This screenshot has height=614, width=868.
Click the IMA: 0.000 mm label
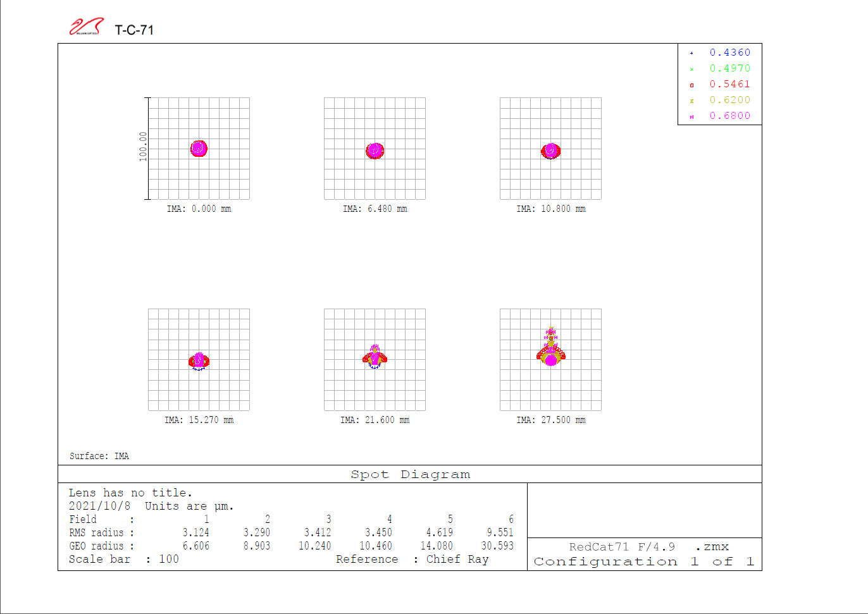pos(199,209)
